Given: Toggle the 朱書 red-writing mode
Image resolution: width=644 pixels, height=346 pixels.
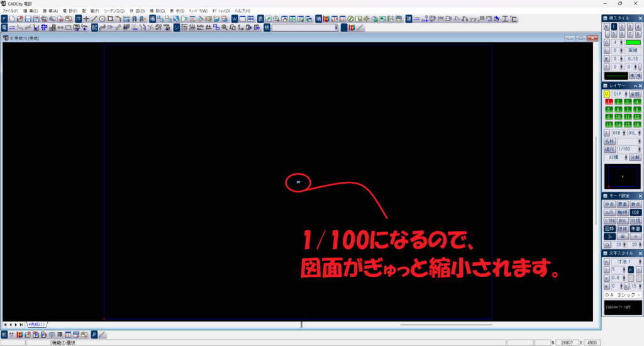Looking at the screenshot, I should pos(635,229).
